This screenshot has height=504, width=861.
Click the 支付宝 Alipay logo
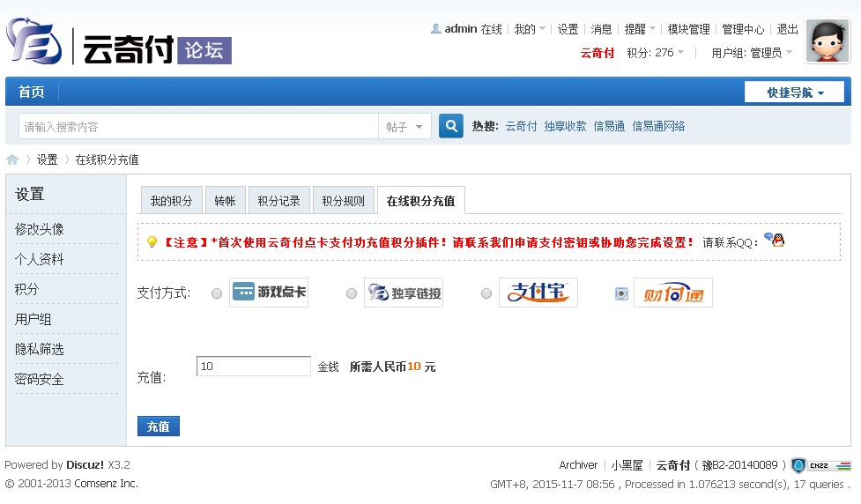(x=538, y=292)
